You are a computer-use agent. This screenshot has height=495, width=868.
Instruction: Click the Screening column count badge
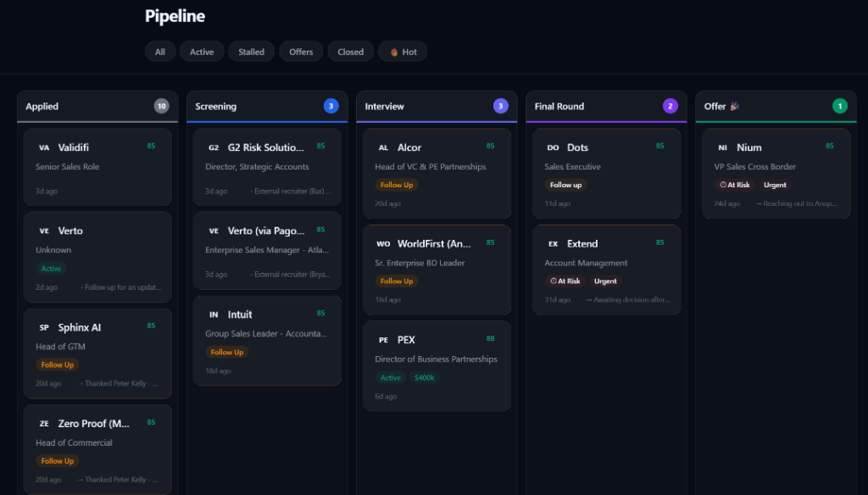coord(331,106)
